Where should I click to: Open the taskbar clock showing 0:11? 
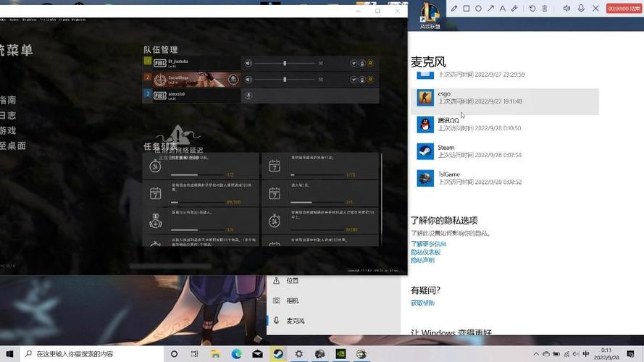pyautogui.click(x=606, y=354)
